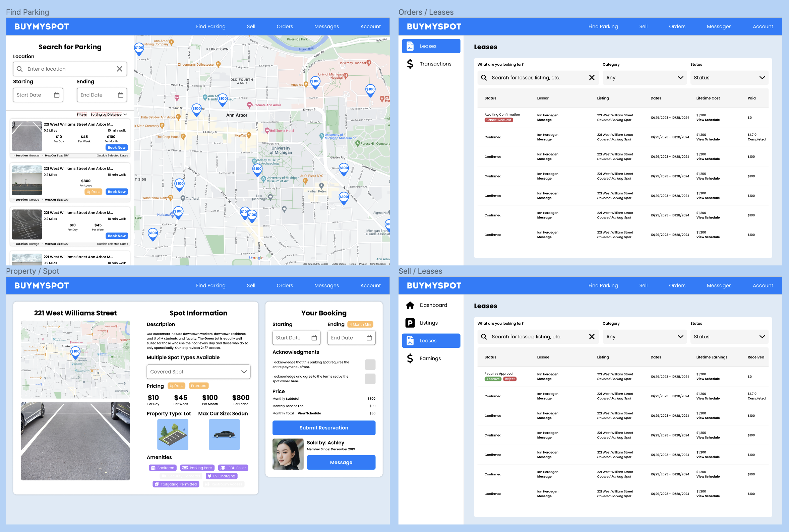Click the Tailgating Permitted amenity badge

click(176, 484)
